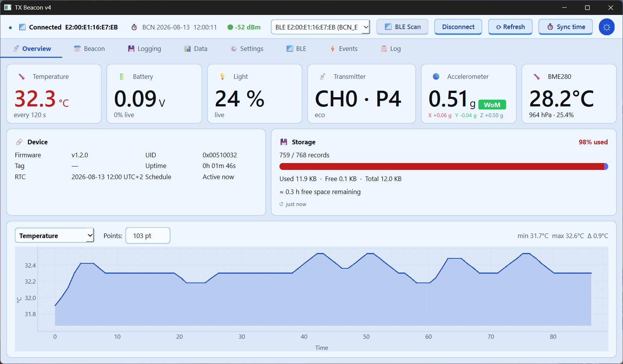The width and height of the screenshot is (623, 364).
Task: Click the RTC value 2026-08-13 12:00 UTC+2
Action: [107, 177]
